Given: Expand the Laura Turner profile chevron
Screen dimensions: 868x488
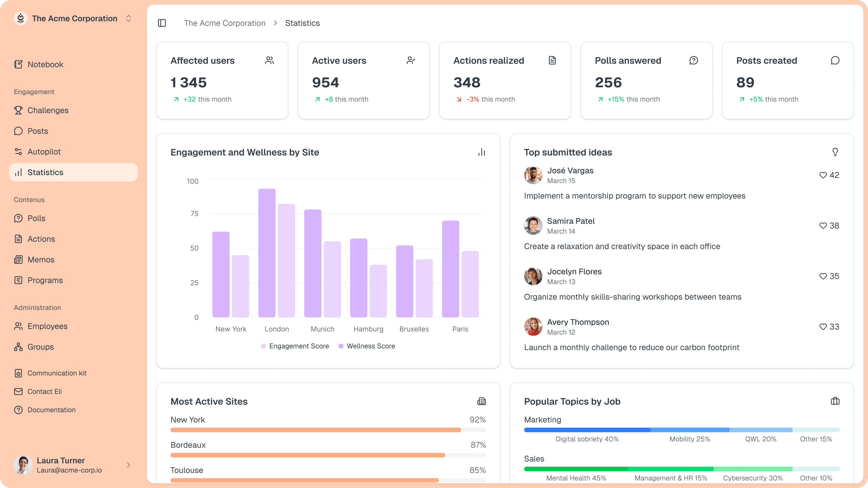Looking at the screenshot, I should [128, 465].
